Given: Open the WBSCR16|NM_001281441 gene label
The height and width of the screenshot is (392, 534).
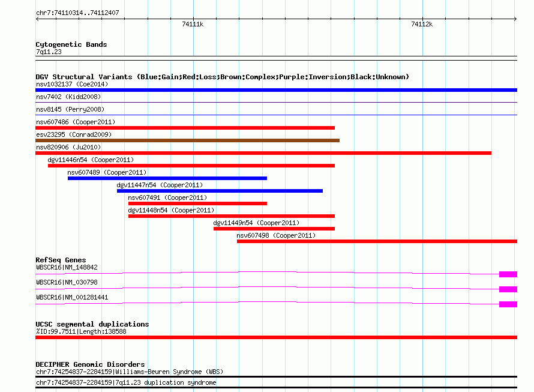Looking at the screenshot, I should 72,297.
